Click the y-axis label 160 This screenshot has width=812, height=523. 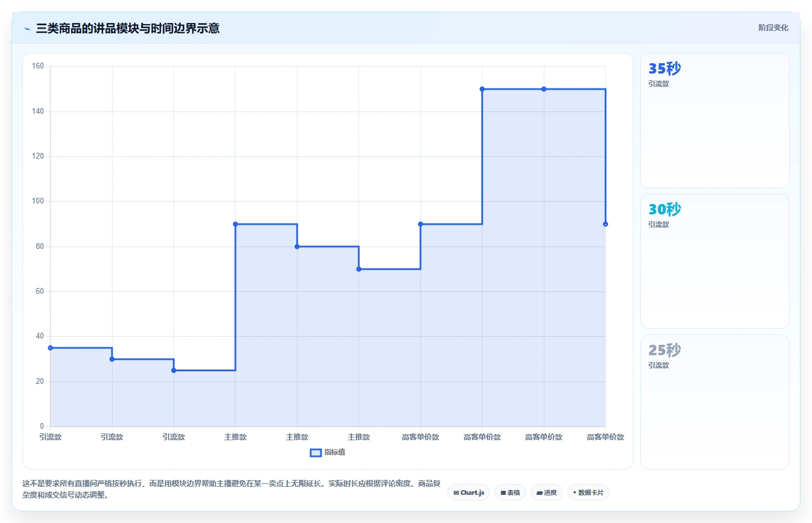pyautogui.click(x=38, y=66)
